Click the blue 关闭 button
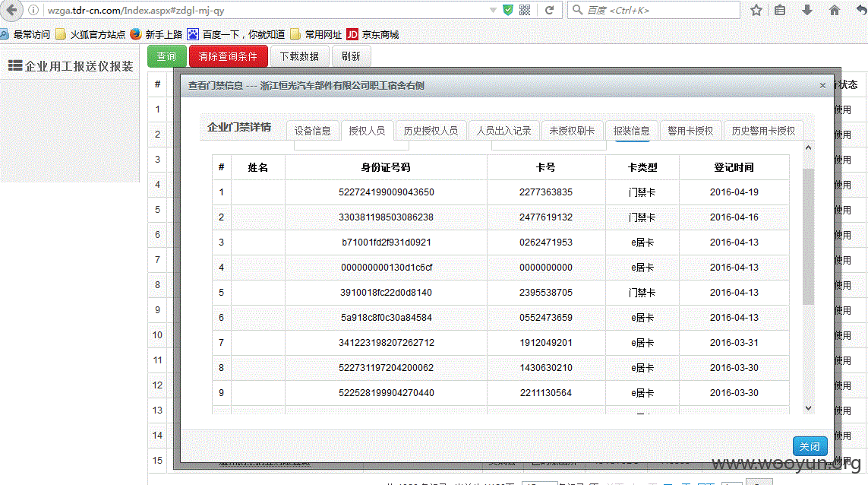This screenshot has height=485, width=868. [x=810, y=446]
